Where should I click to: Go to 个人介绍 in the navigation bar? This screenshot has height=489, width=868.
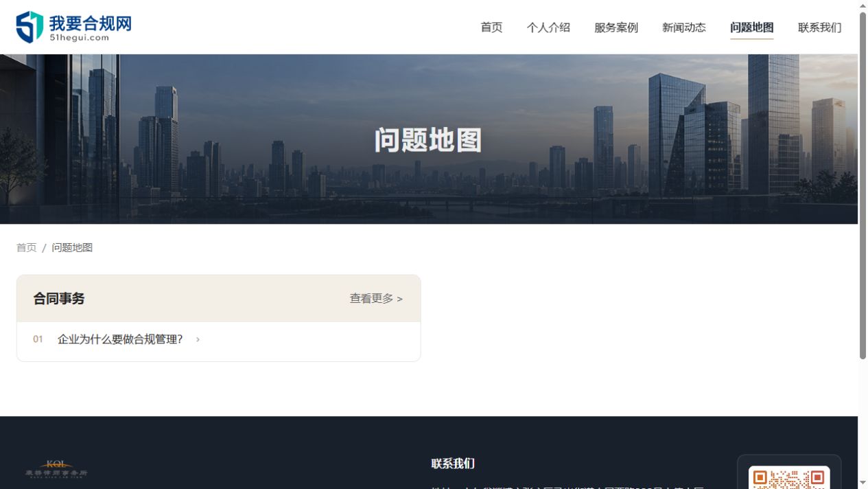[548, 27]
